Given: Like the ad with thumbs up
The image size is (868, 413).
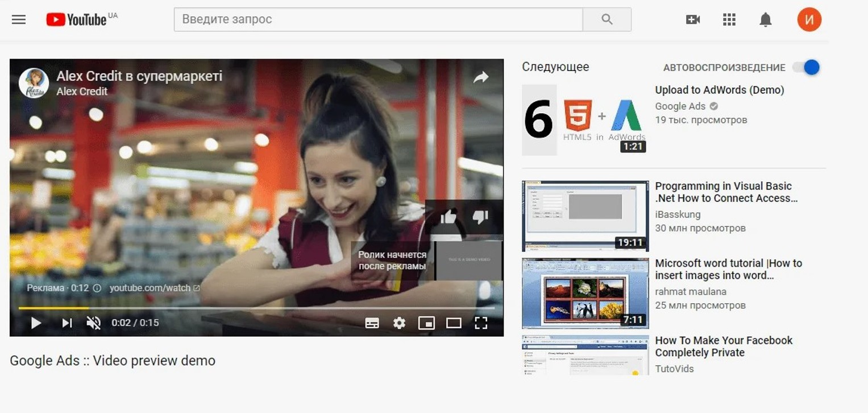Looking at the screenshot, I should (448, 217).
